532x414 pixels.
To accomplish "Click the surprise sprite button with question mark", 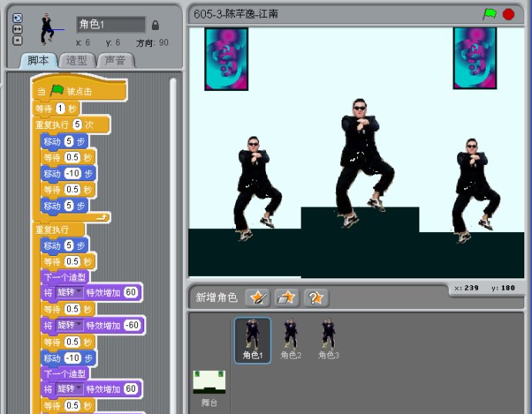I will pos(316,297).
